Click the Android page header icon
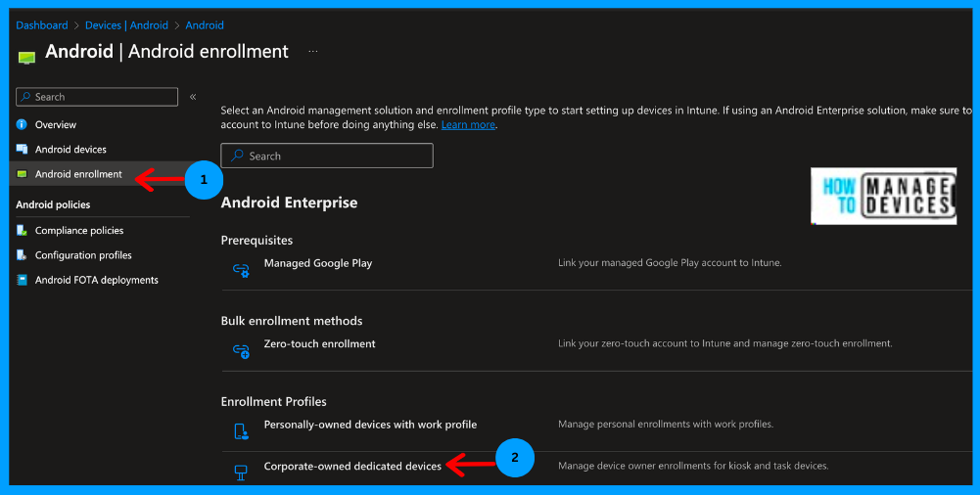The image size is (980, 495). (x=26, y=58)
